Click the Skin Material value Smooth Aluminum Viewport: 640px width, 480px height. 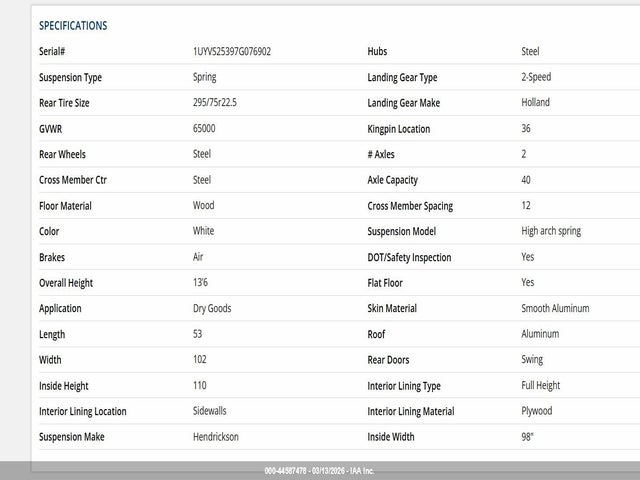(x=555, y=309)
